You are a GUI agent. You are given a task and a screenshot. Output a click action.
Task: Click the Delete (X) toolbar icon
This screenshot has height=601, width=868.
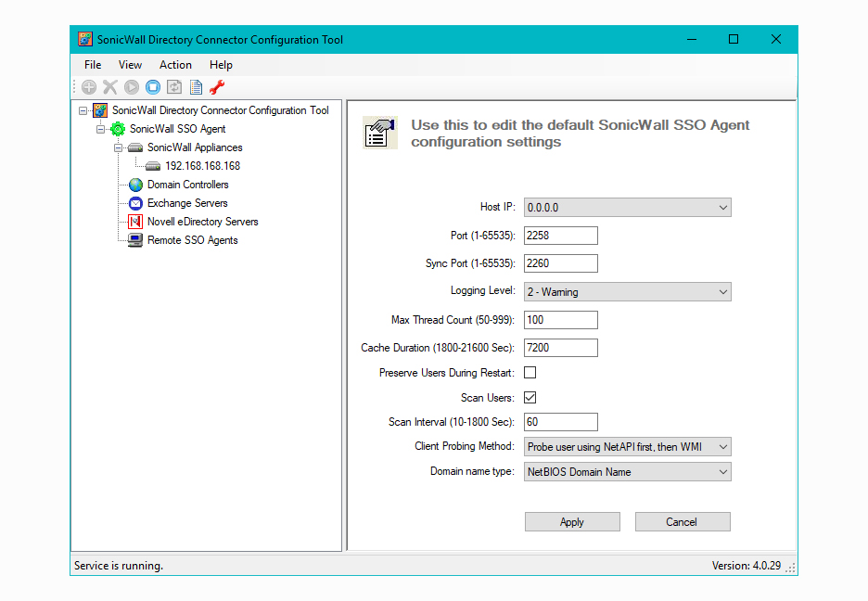pos(110,87)
